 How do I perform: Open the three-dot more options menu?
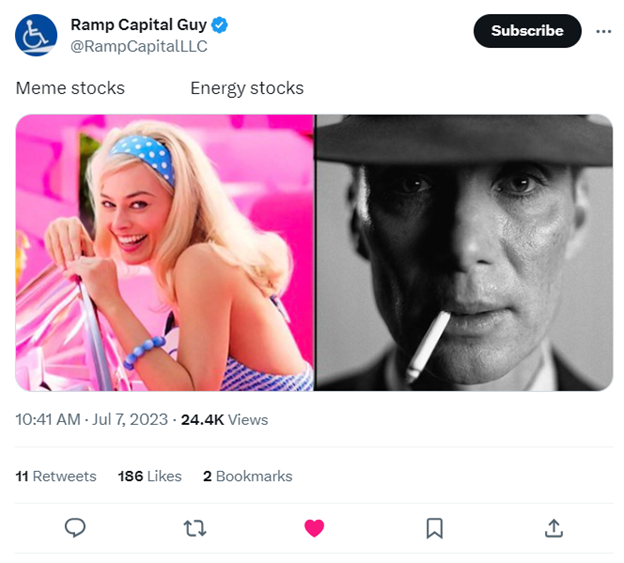(x=603, y=31)
